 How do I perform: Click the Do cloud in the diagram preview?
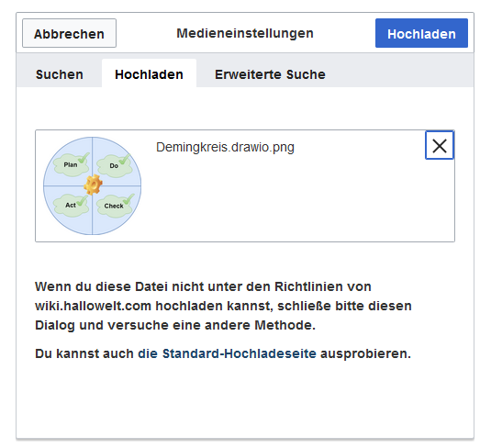pyautogui.click(x=115, y=166)
